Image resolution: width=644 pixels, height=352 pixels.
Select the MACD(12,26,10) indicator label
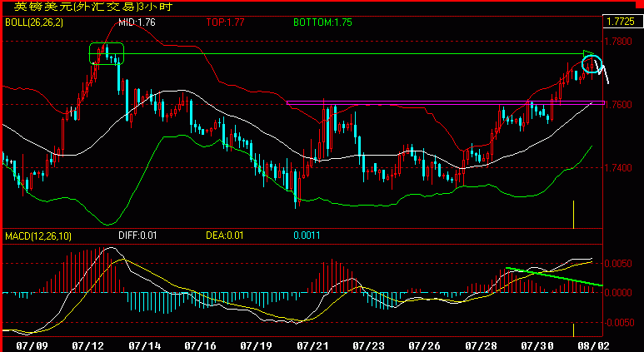[x=38, y=235]
